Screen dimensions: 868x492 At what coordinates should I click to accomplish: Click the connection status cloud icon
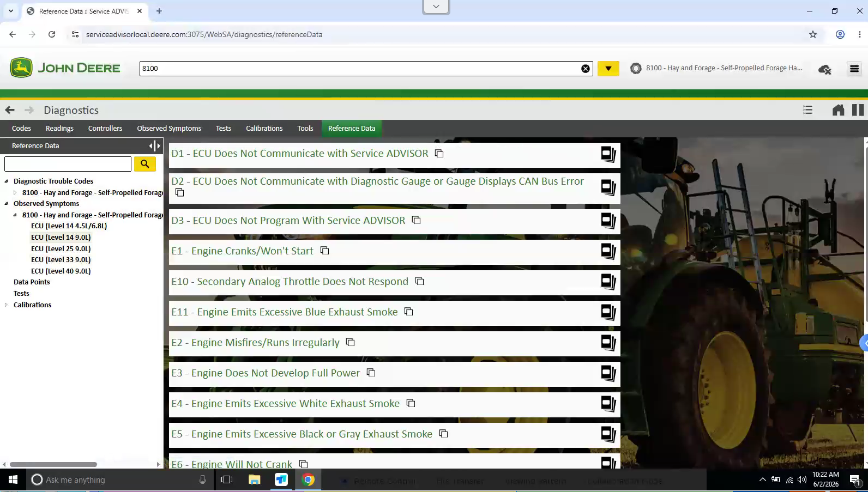(824, 69)
